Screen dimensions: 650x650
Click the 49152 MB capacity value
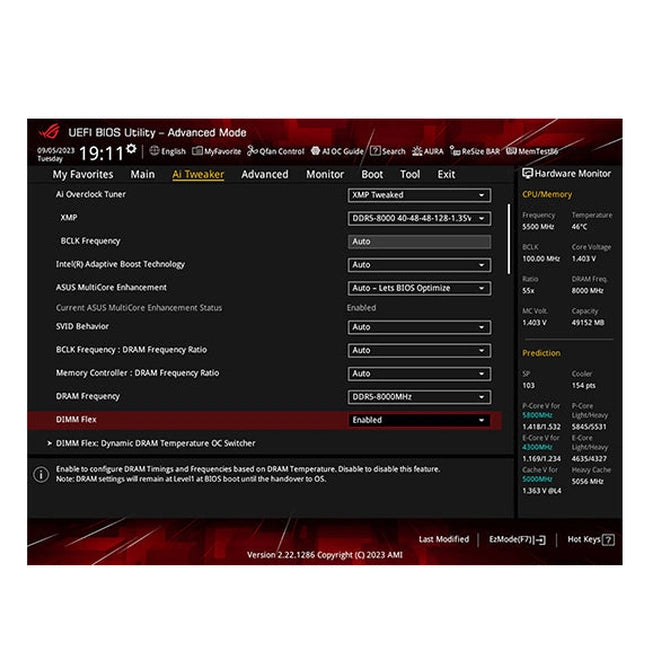pos(588,323)
